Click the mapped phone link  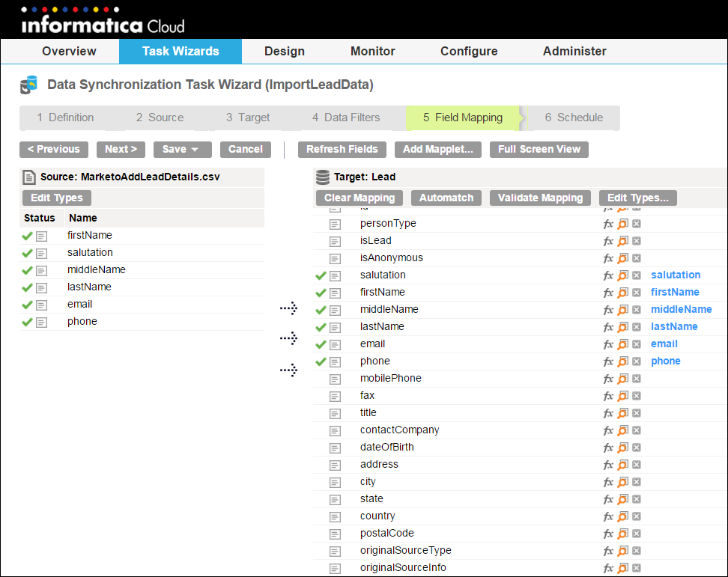pyautogui.click(x=665, y=361)
